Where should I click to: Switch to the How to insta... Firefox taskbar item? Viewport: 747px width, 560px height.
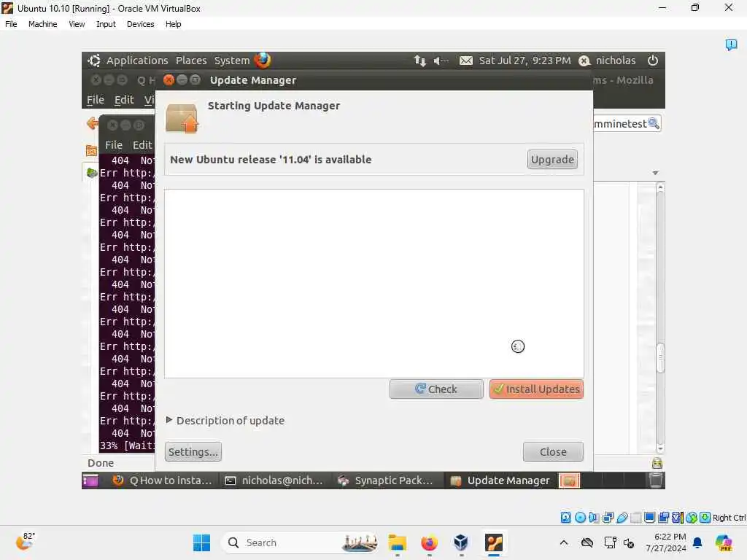[x=163, y=481]
